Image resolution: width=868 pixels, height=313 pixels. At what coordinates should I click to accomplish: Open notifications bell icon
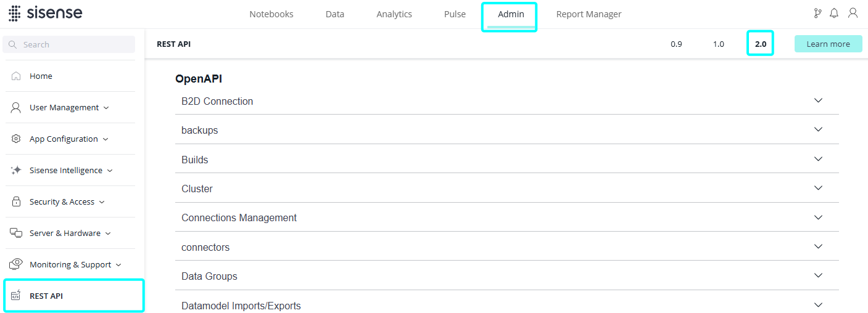pos(834,13)
